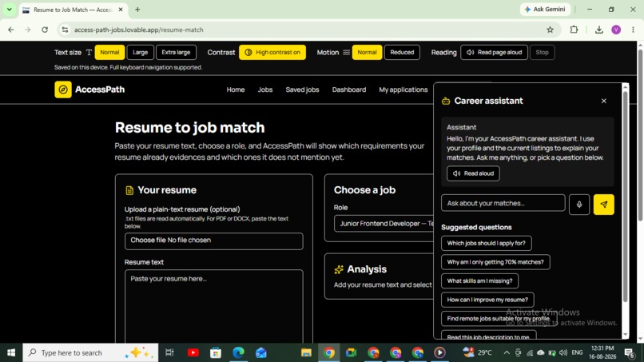Close the Career assistant panel
644x362 pixels.
click(x=604, y=101)
